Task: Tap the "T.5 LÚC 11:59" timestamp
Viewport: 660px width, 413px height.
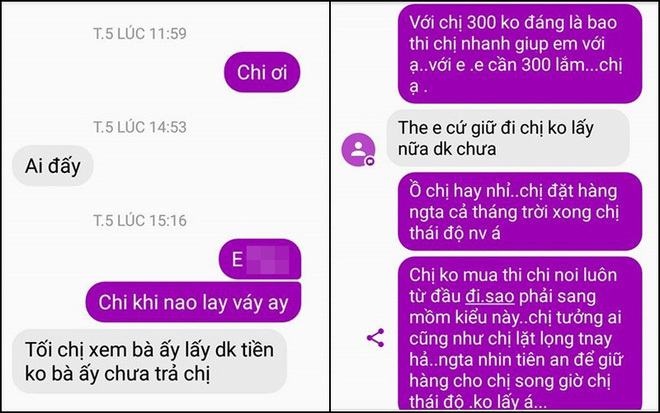Action: pos(140,34)
